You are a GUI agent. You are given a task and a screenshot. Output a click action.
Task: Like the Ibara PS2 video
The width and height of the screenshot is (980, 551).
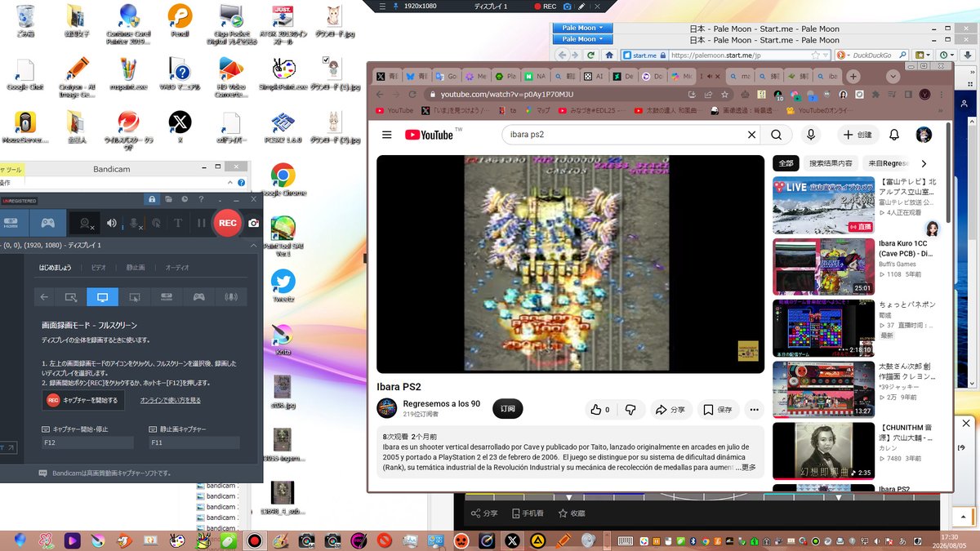(x=600, y=410)
